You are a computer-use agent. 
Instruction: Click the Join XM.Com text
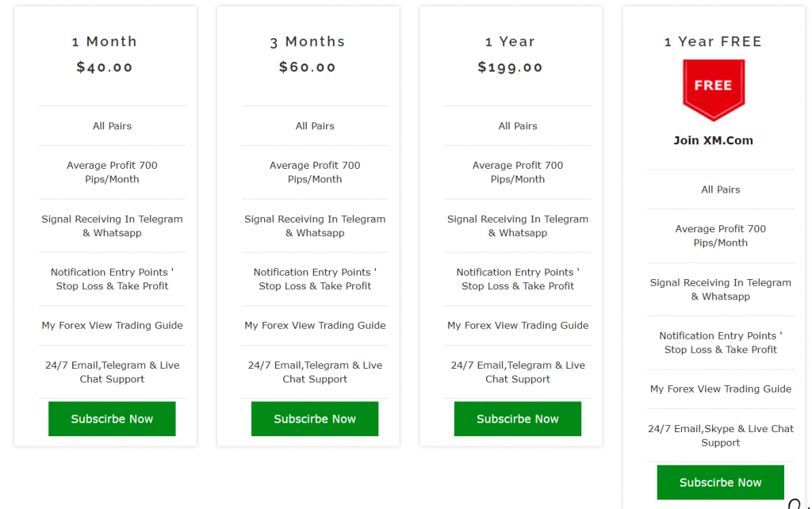pyautogui.click(x=713, y=140)
